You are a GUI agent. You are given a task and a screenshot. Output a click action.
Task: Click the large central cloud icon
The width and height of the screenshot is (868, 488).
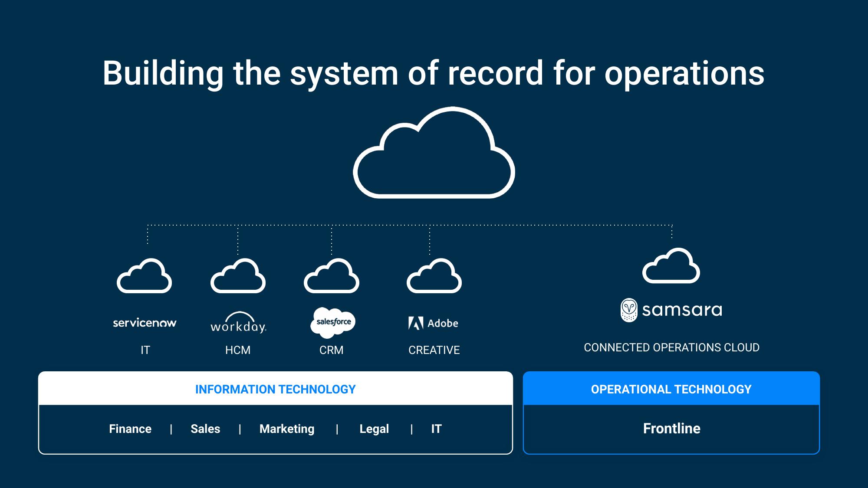pyautogui.click(x=434, y=153)
